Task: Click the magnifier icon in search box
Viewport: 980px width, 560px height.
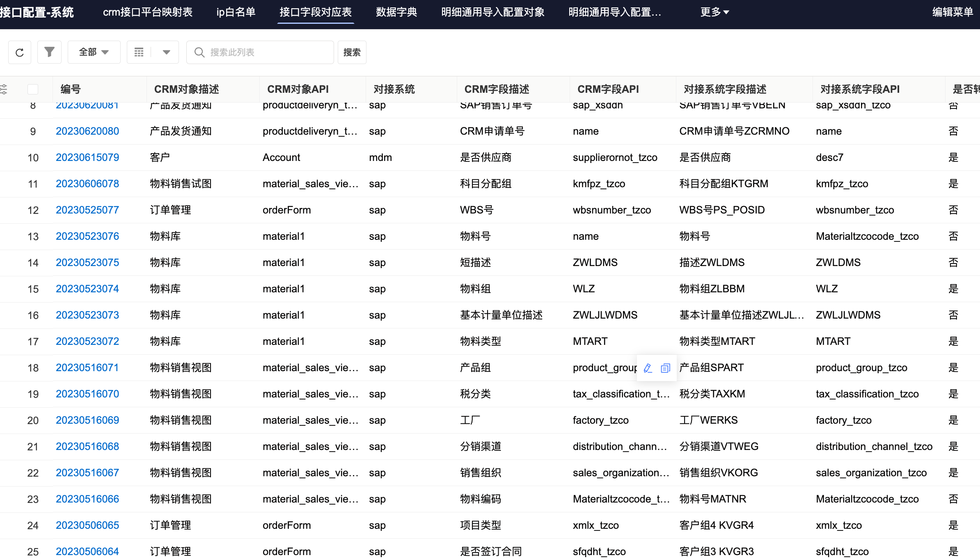Action: click(x=199, y=53)
